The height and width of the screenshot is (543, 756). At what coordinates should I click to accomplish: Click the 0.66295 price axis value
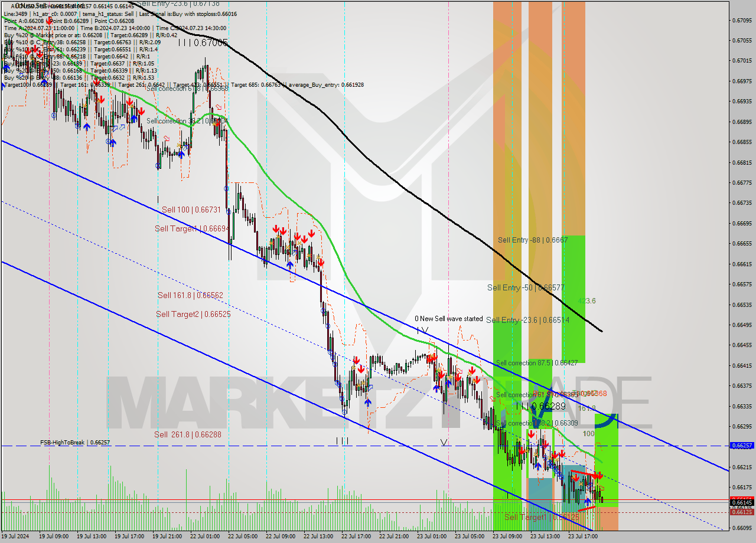coord(742,427)
